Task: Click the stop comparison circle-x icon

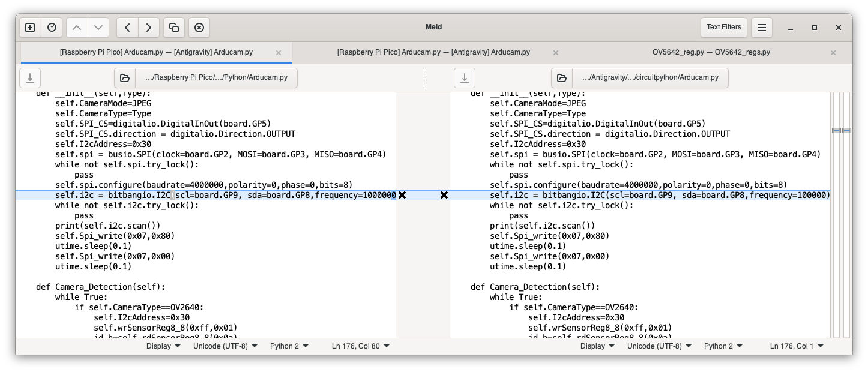Action: [x=199, y=28]
